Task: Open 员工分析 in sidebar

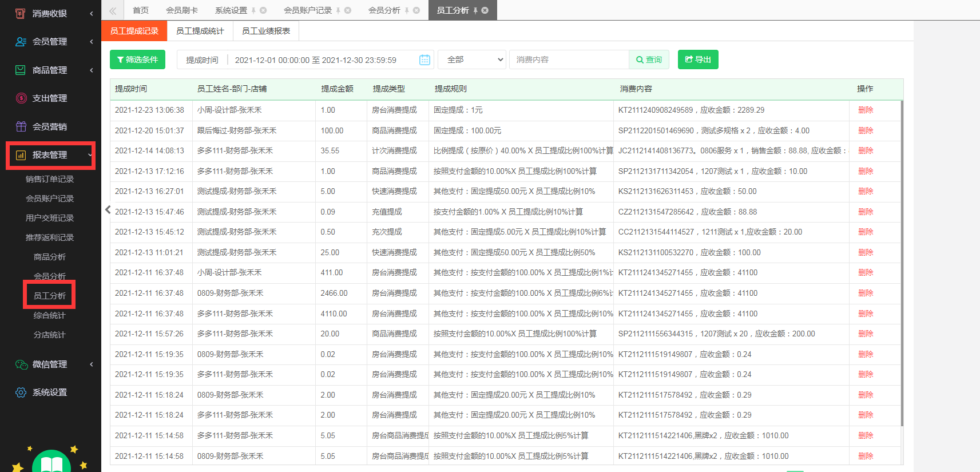Action: (50, 296)
